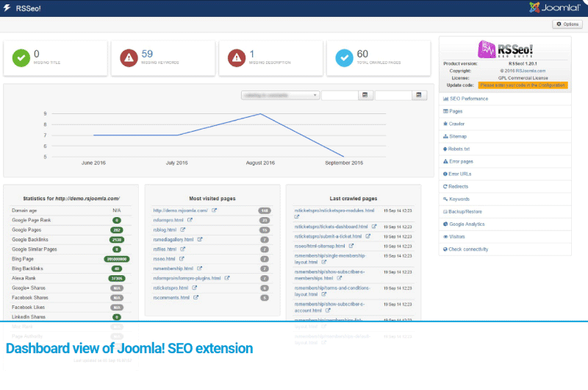Click the RSSeo! product logo

pos(505,49)
